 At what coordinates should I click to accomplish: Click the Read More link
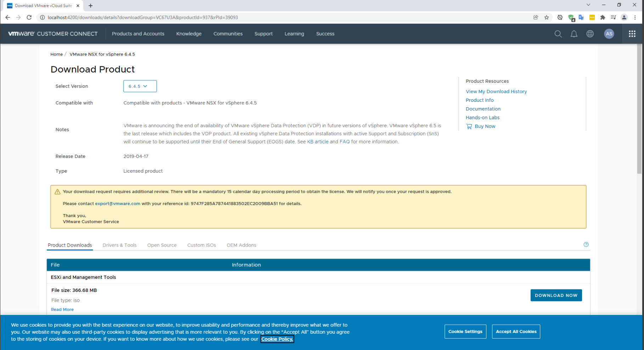[x=62, y=310]
